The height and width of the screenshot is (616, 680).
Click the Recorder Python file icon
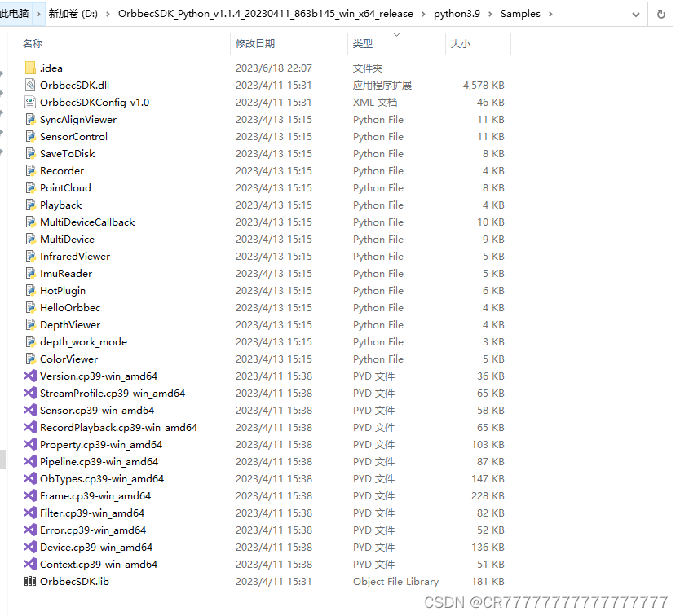click(x=30, y=171)
